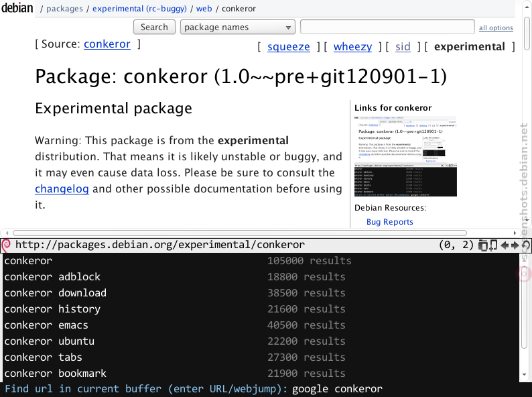Click the right arrow of the horizontal scrollbar

515,233
